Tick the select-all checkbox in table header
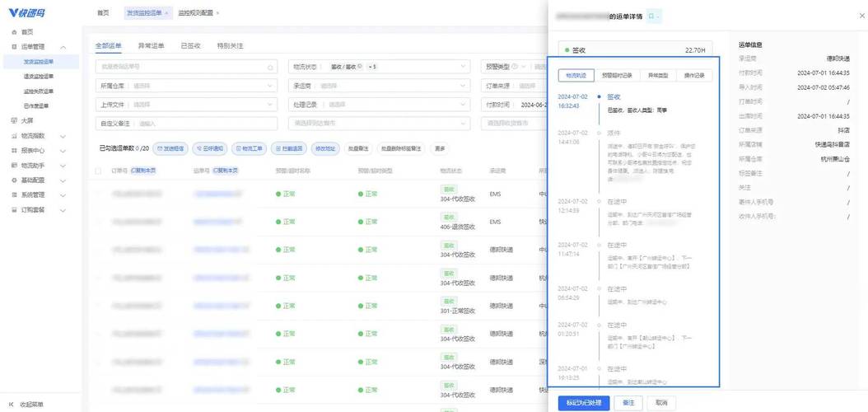 tap(98, 171)
